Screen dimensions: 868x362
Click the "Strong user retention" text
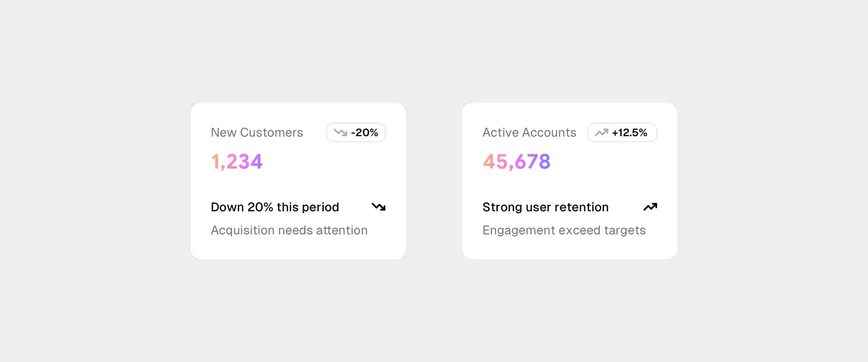[545, 207]
